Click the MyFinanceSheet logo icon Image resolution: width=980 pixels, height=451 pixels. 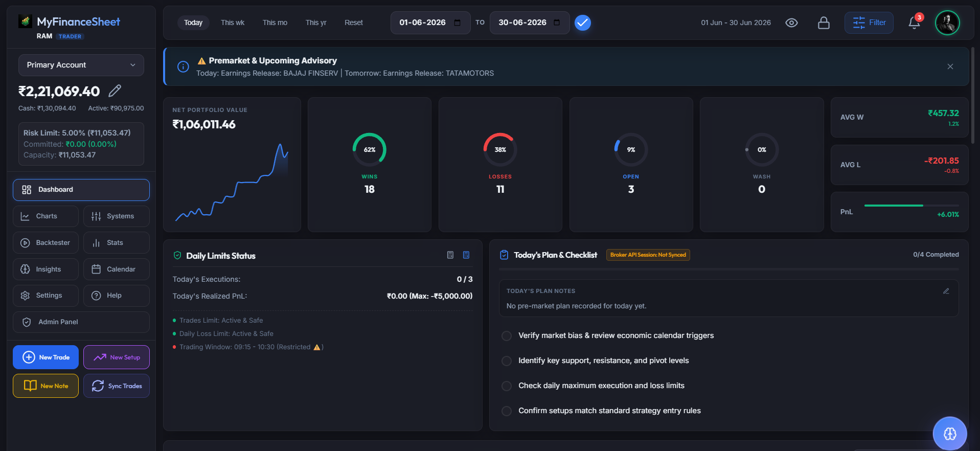point(25,21)
